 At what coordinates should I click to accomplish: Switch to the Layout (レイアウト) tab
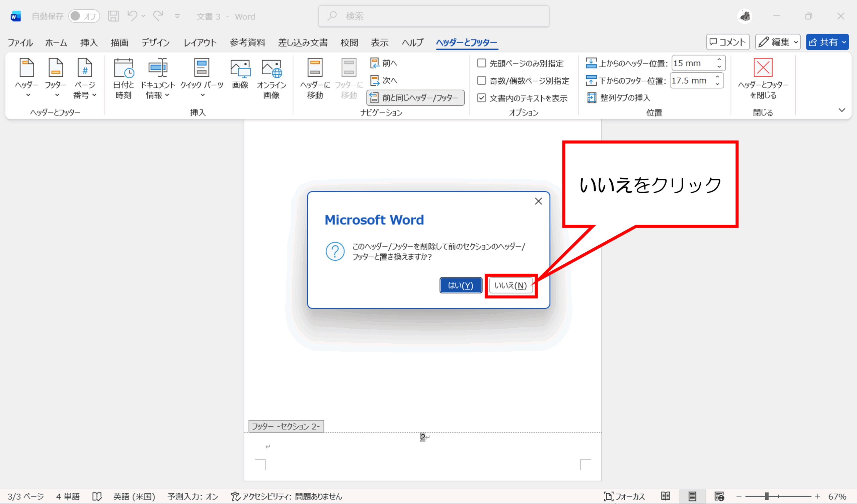pos(200,43)
